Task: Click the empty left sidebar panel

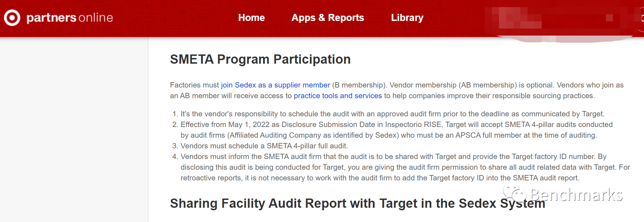Action: click(74, 129)
